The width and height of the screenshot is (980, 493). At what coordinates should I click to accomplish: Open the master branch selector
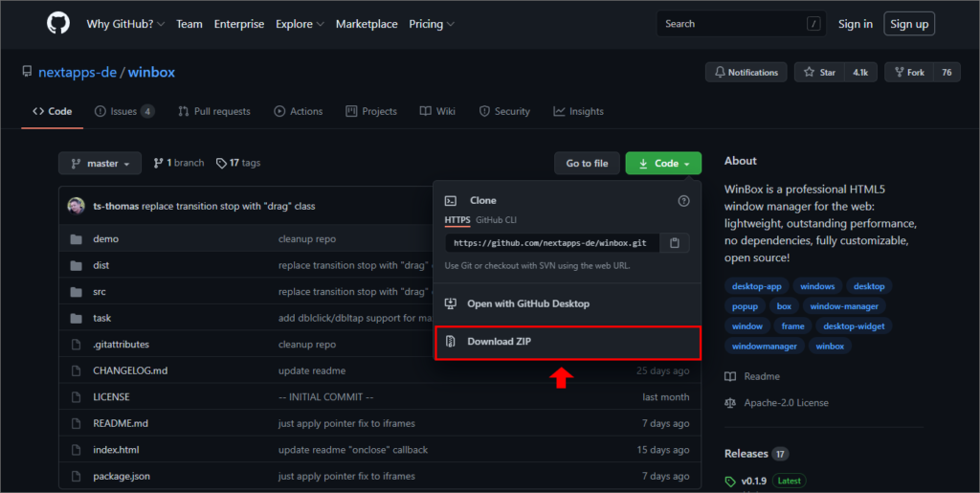(x=100, y=163)
